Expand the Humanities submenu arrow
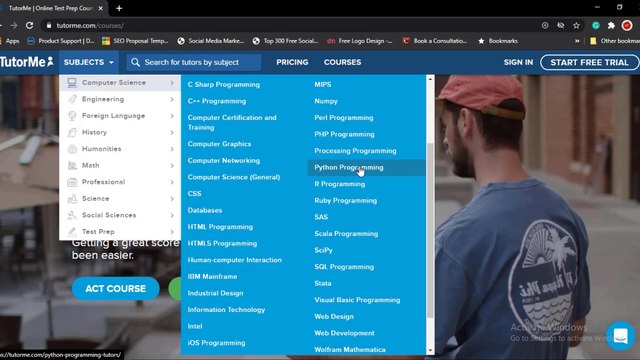The width and height of the screenshot is (640, 360). point(172,149)
